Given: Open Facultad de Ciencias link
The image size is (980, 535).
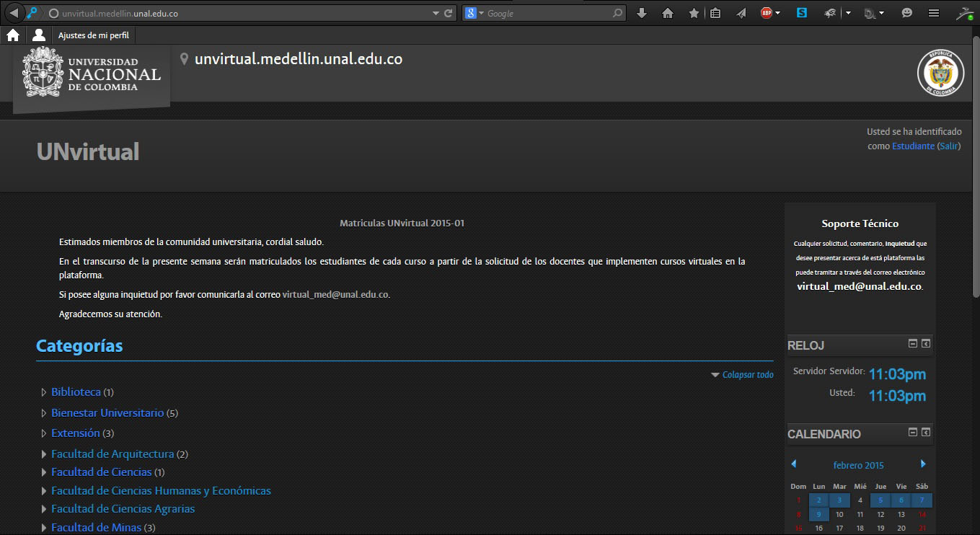Looking at the screenshot, I should (x=102, y=472).
